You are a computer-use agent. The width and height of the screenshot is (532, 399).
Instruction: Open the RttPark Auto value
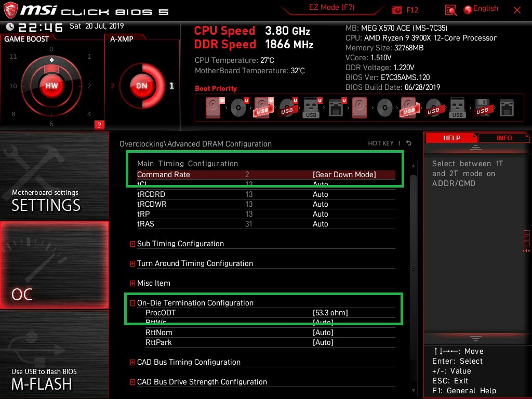click(x=323, y=342)
